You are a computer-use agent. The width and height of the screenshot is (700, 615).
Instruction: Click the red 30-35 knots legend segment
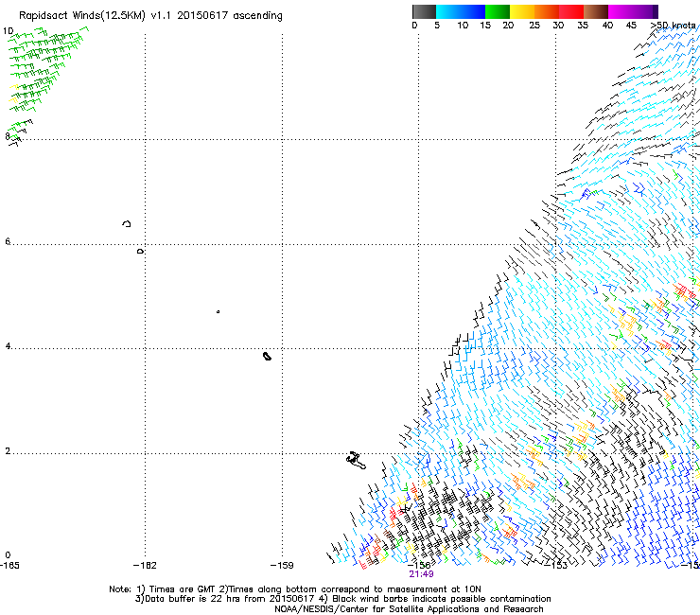571,11
